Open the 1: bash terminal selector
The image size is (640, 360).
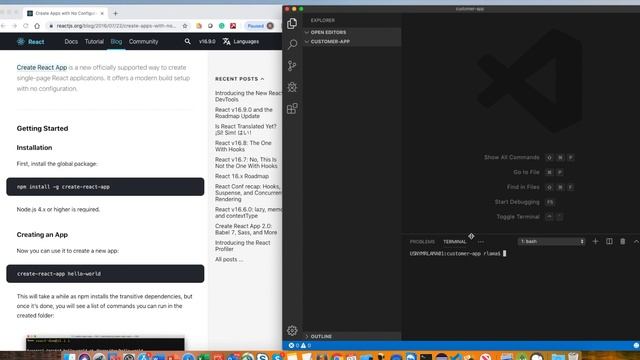[551, 242]
